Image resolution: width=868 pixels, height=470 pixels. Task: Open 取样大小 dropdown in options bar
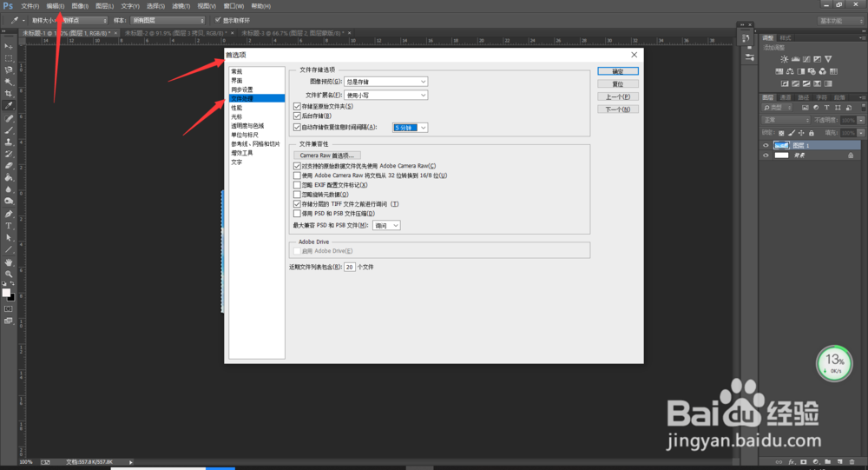82,21
